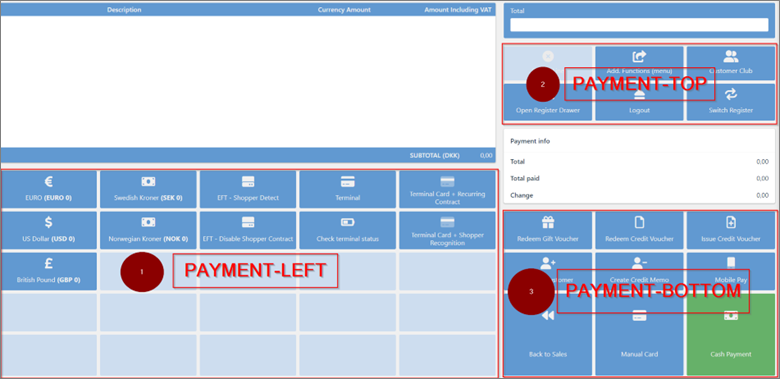Create Credit Memo using the person-minus tile
This screenshot has width=780, height=379.
(x=639, y=271)
